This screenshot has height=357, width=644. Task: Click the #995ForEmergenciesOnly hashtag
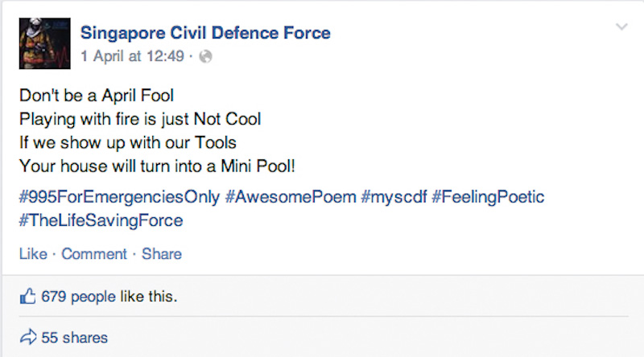119,197
